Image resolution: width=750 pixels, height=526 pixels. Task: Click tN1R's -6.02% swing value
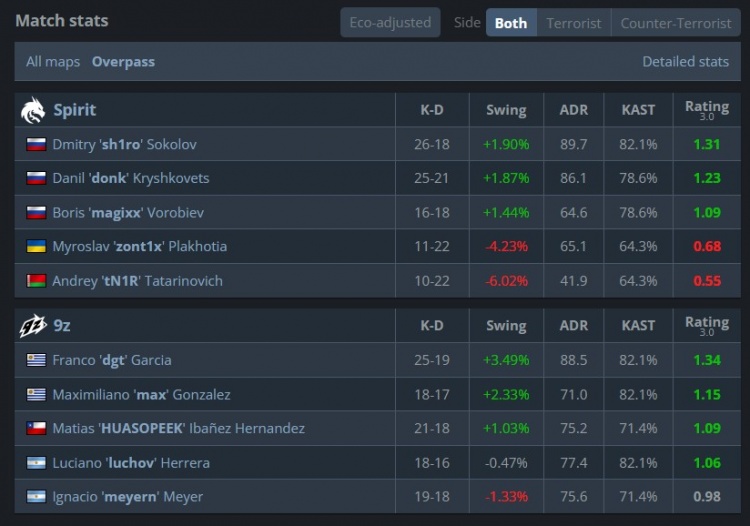506,281
